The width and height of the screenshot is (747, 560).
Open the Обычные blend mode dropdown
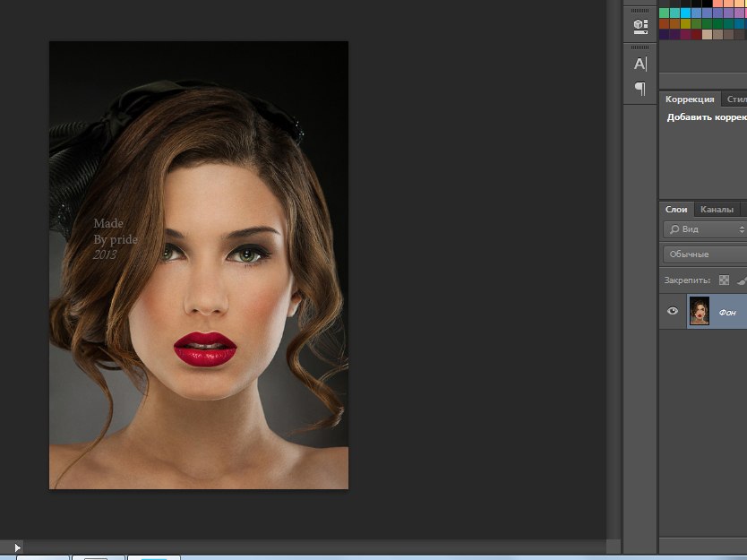(x=706, y=254)
